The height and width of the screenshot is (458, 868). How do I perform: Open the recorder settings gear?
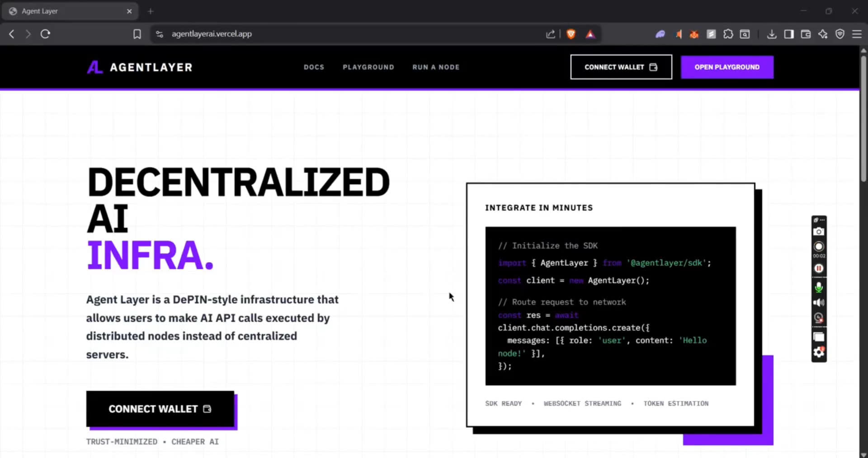819,352
